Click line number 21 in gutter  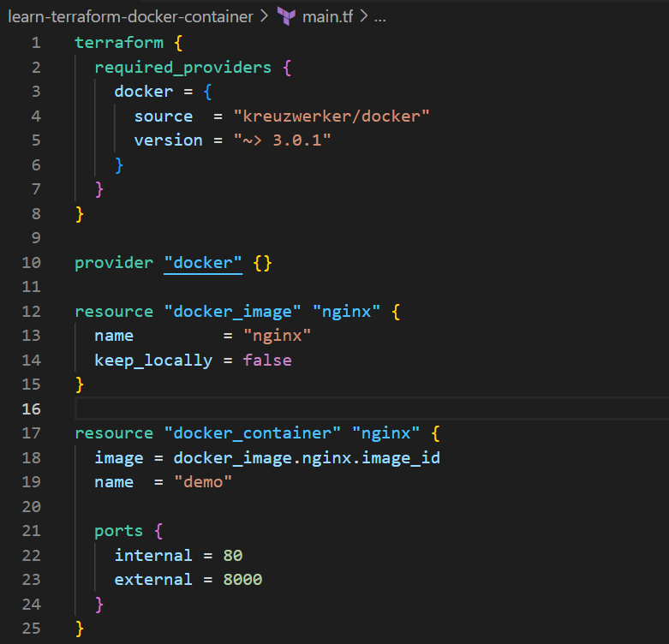(x=32, y=532)
